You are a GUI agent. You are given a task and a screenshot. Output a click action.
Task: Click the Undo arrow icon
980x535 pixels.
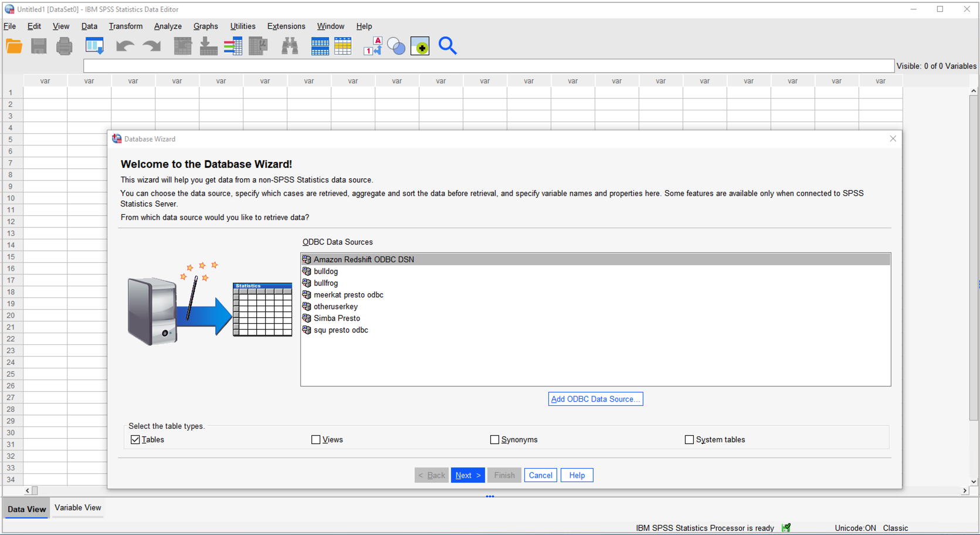click(x=125, y=46)
